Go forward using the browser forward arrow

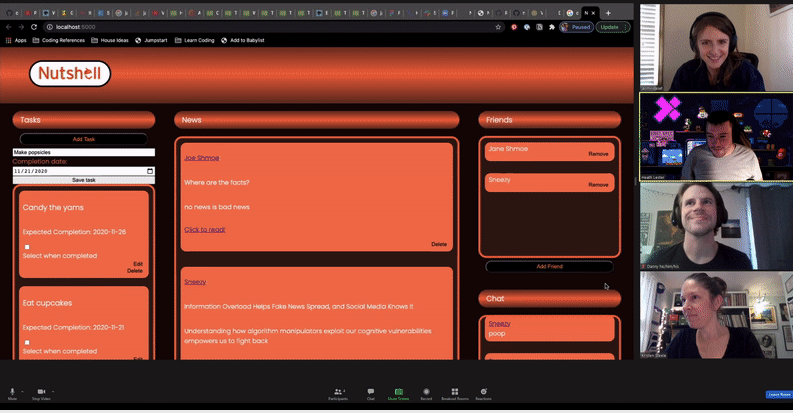click(x=21, y=27)
